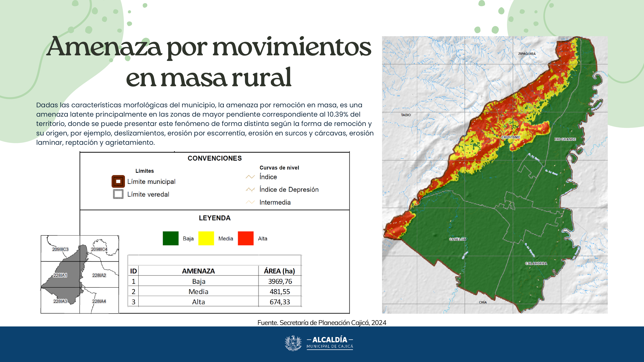Click the Índice de Depresión line symbol
Viewport: 644px width, 362px height.
click(x=250, y=190)
